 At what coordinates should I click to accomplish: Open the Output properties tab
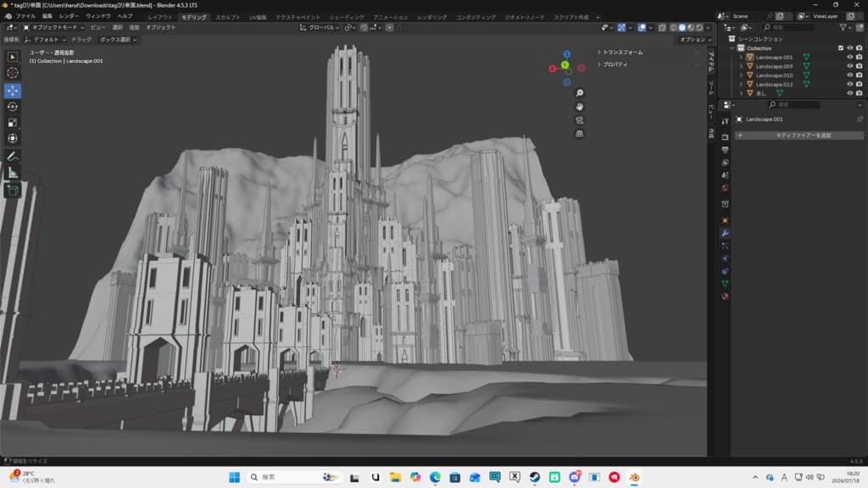[x=725, y=150]
